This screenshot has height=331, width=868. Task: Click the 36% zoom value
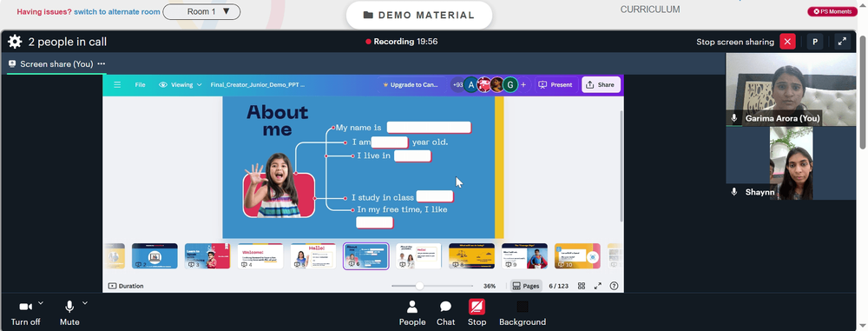(x=490, y=286)
